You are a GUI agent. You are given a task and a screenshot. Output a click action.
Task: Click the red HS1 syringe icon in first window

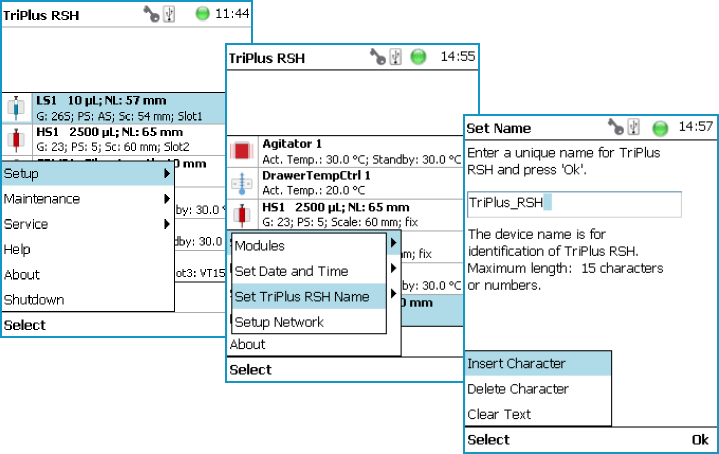point(17,140)
